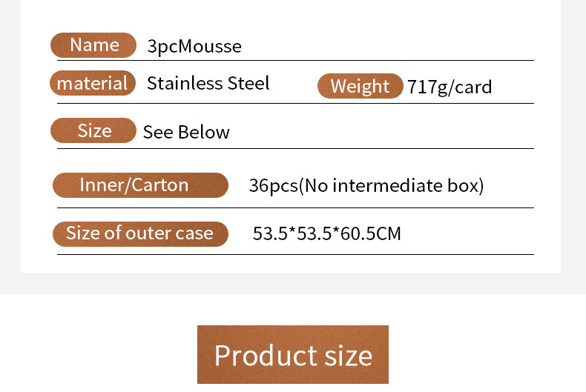
Task: Click the Size of outer case badge
Action: [x=140, y=233]
